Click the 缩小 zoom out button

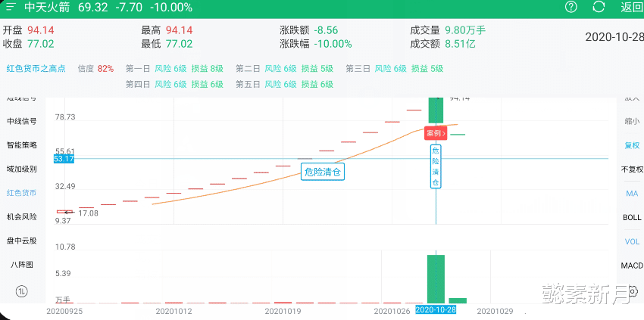coord(632,121)
